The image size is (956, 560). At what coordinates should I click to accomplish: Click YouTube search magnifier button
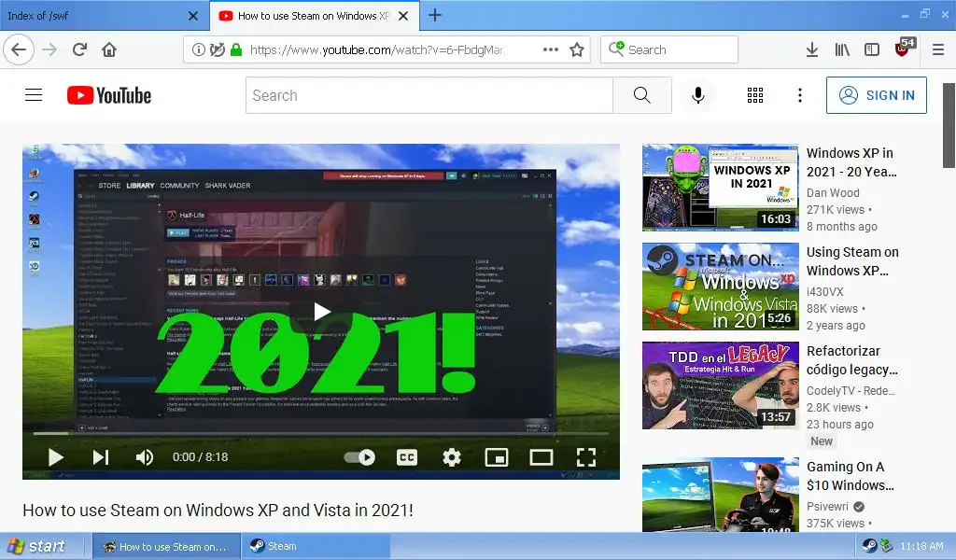point(642,95)
